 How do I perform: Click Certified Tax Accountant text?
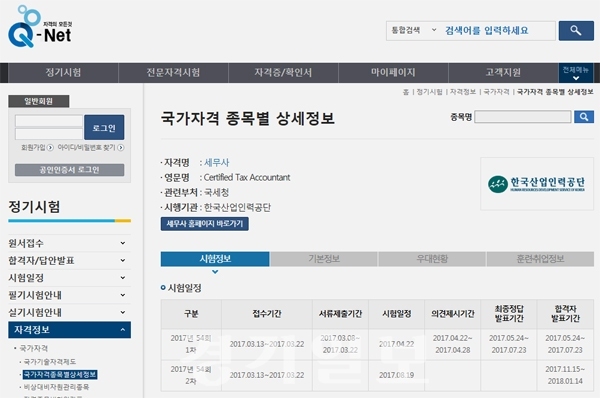click(247, 178)
